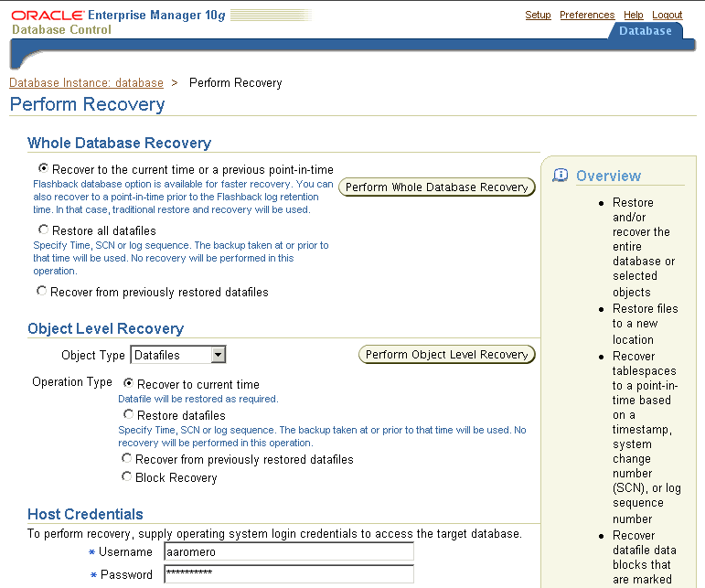Select the Block Recovery radio option
This screenshot has height=588, width=705.
point(127,476)
